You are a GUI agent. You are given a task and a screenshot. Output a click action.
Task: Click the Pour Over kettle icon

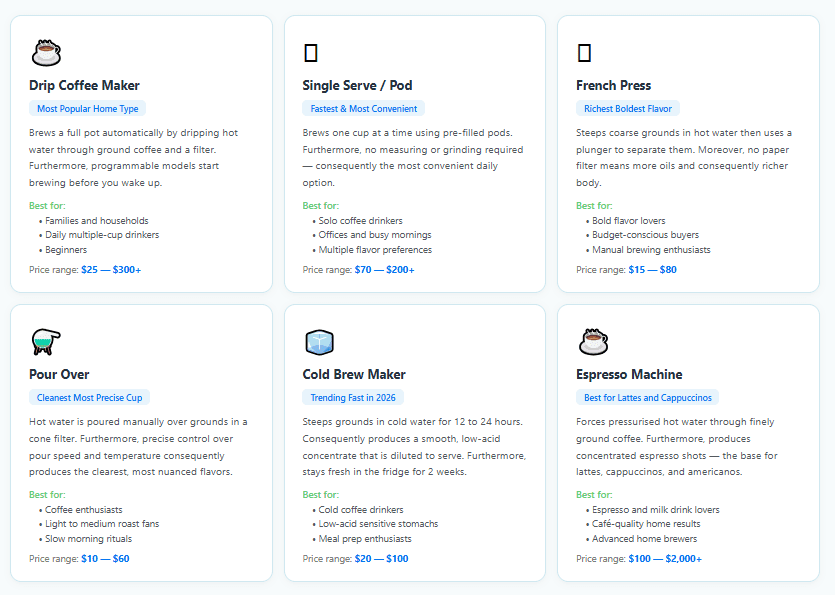[46, 342]
